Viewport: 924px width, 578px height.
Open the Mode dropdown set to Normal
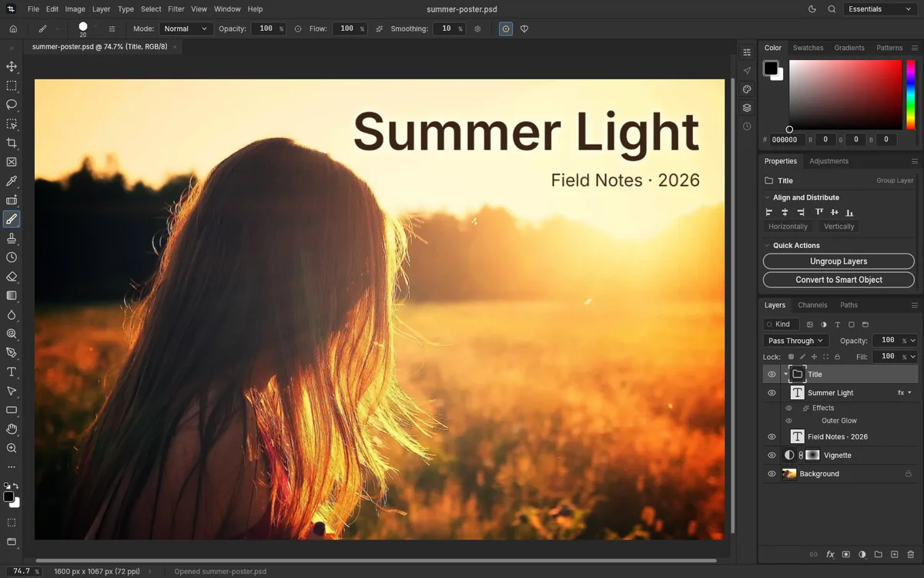coord(186,29)
